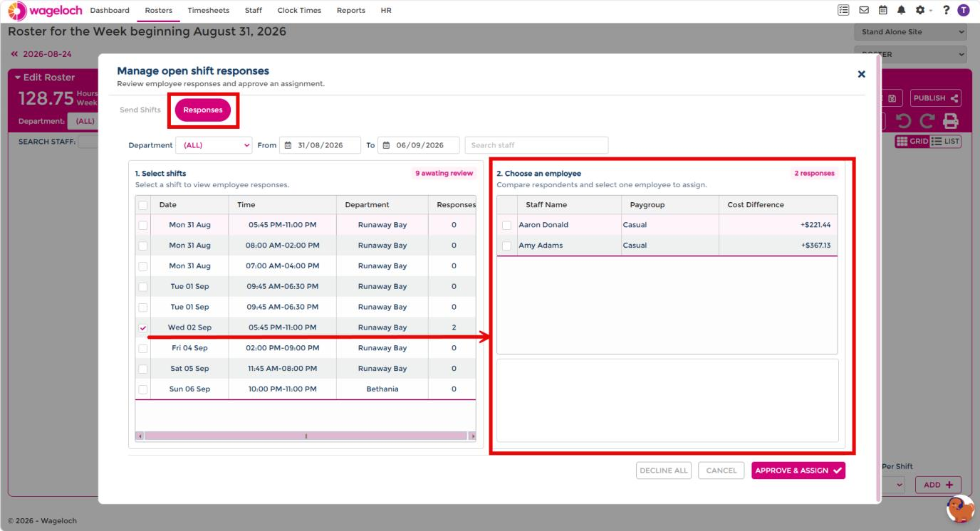This screenshot has height=531, width=980.
Task: Open the purple user avatar T
Action: [x=964, y=10]
